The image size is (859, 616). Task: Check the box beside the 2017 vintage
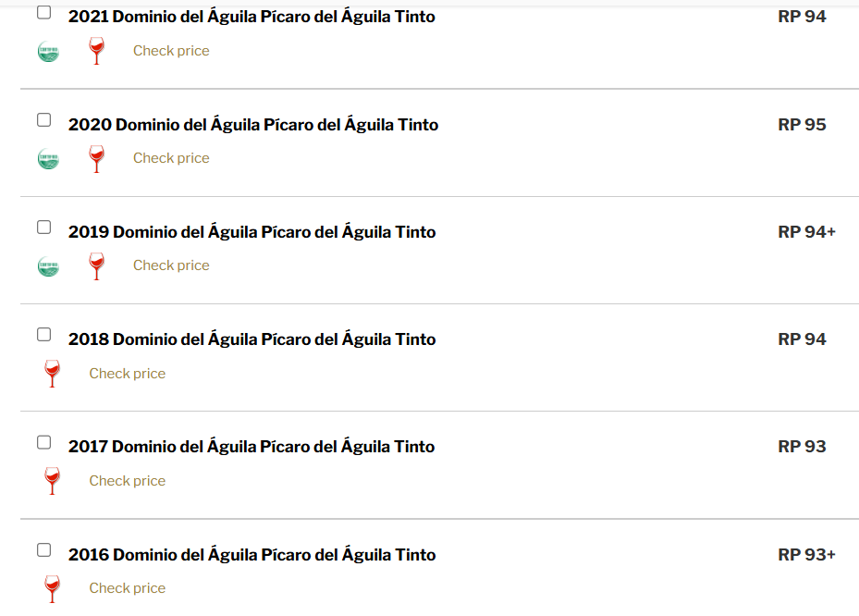[43, 442]
